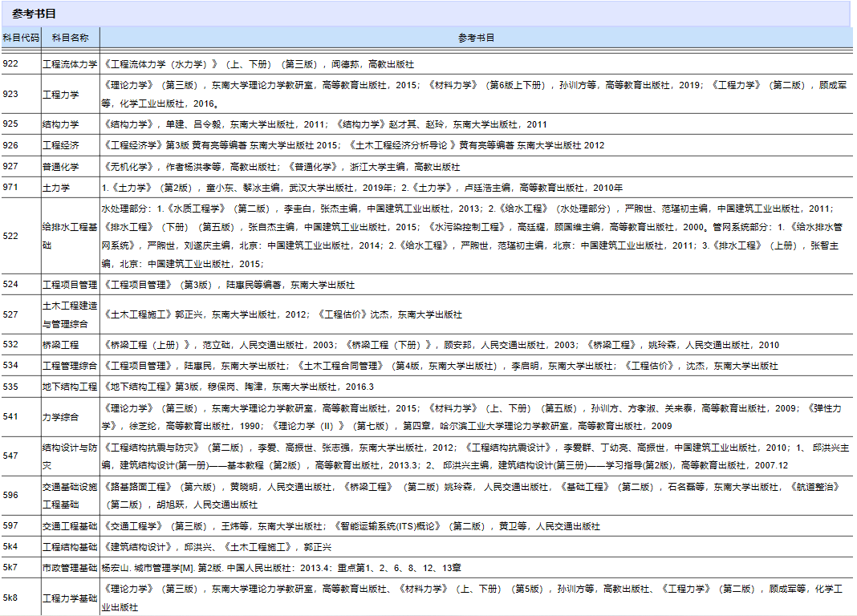Click the 结构设计与防灾 subject cell
Viewport: 857px width, 616px height.
pyautogui.click(x=70, y=455)
